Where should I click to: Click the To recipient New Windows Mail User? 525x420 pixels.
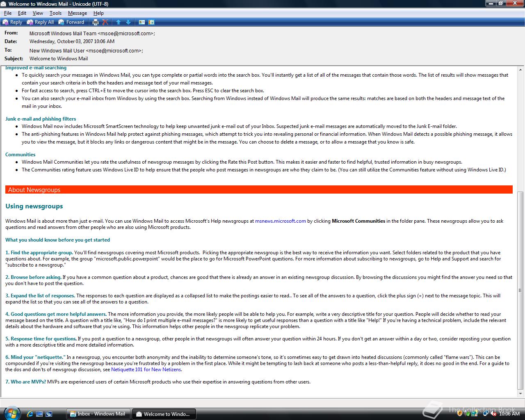[86, 51]
